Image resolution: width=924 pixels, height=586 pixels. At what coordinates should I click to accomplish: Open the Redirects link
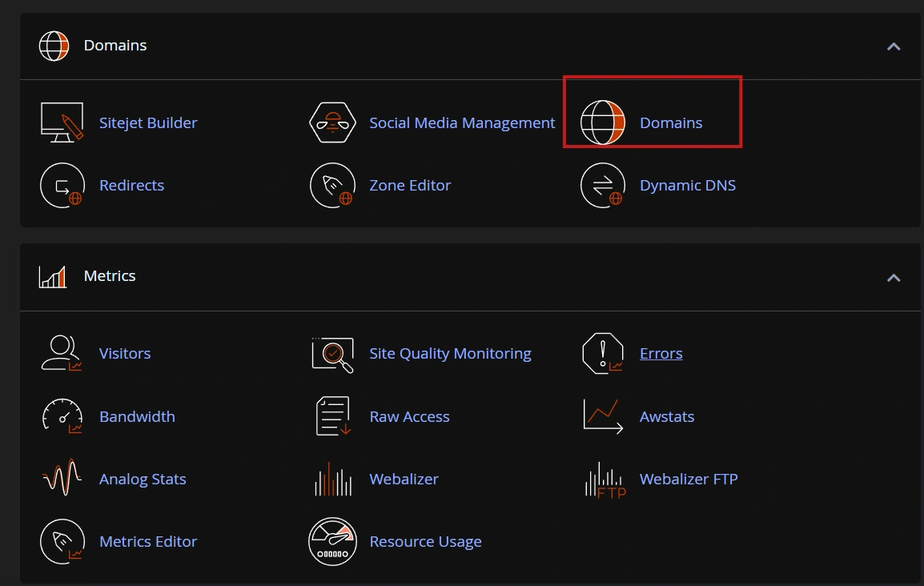click(131, 186)
